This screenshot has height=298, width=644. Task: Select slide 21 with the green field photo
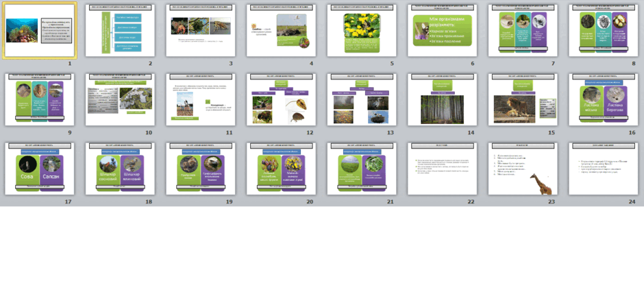pyautogui.click(x=362, y=169)
